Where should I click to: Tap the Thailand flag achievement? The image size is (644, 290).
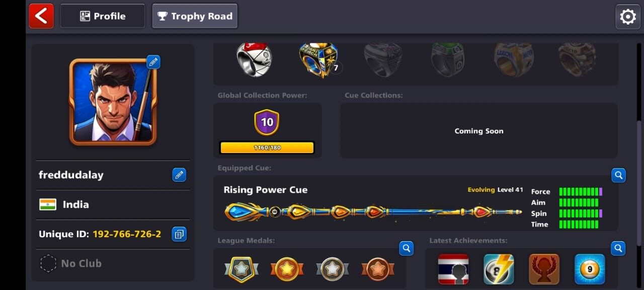click(453, 269)
